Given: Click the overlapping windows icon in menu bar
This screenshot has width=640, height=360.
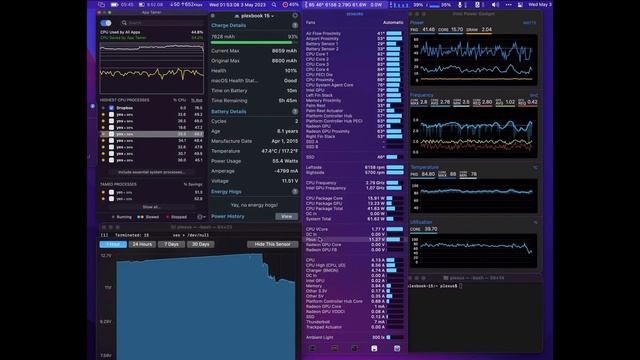Looking at the screenshot, I should 102,4.
